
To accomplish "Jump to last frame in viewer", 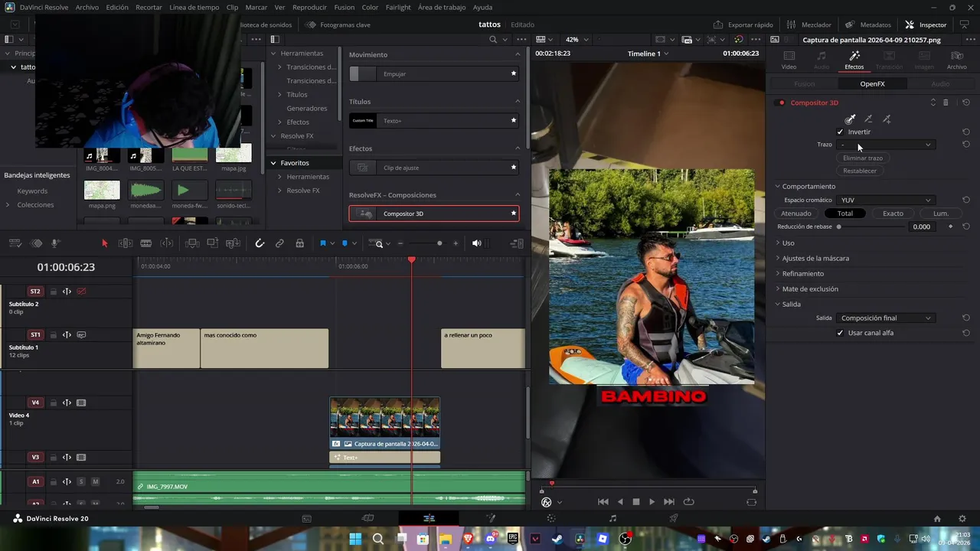I will point(669,502).
